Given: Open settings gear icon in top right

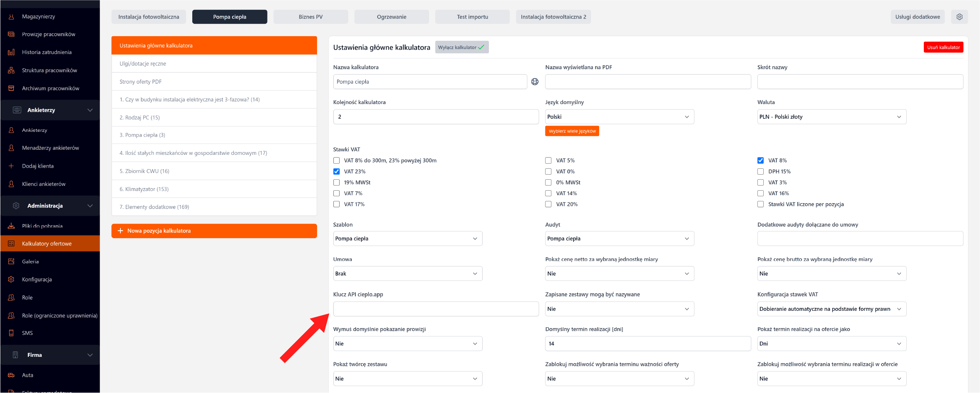Looking at the screenshot, I should click(x=959, y=17).
